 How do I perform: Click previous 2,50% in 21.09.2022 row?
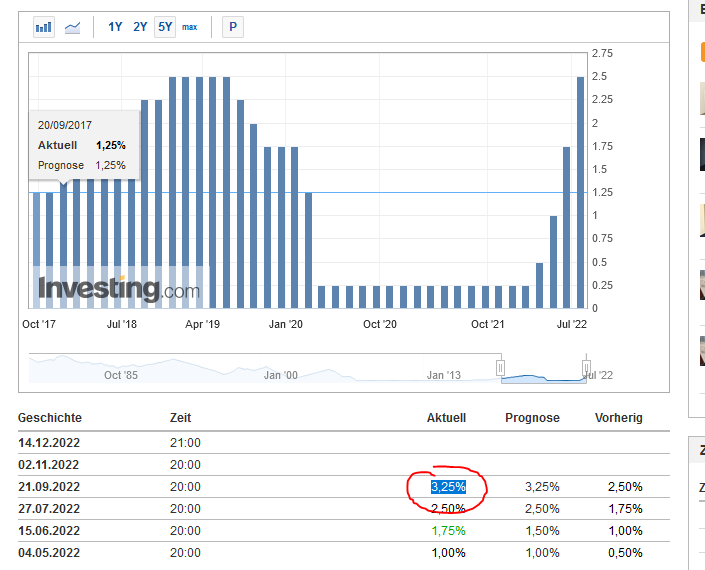(x=625, y=487)
